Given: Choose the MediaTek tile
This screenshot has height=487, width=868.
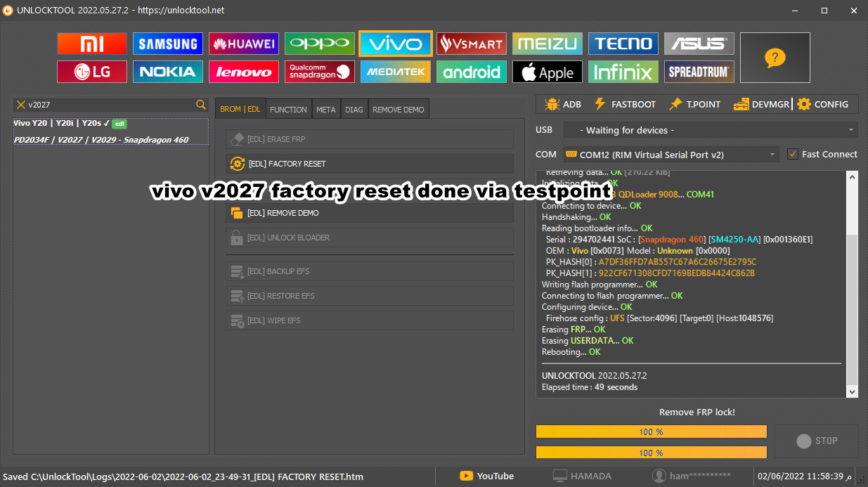Looking at the screenshot, I should [x=396, y=72].
